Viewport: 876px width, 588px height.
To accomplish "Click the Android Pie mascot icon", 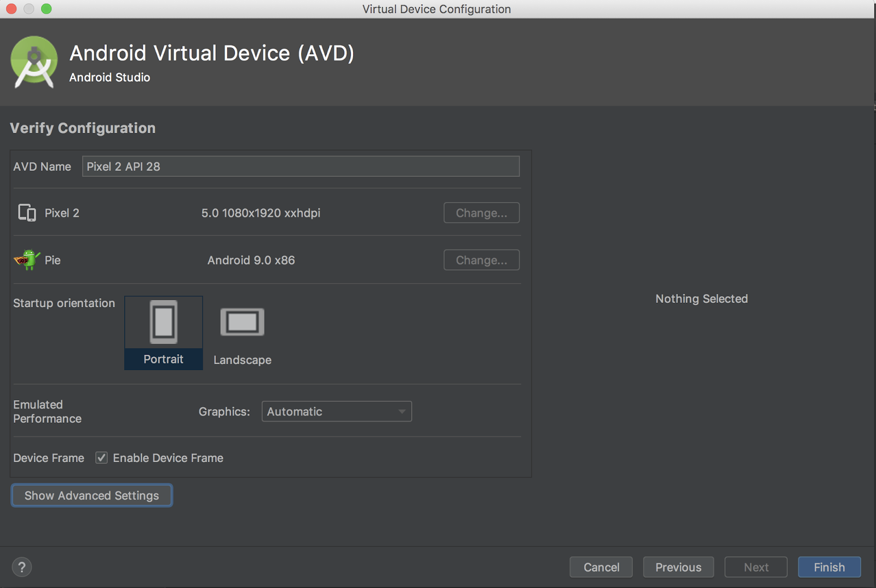I will 27,260.
